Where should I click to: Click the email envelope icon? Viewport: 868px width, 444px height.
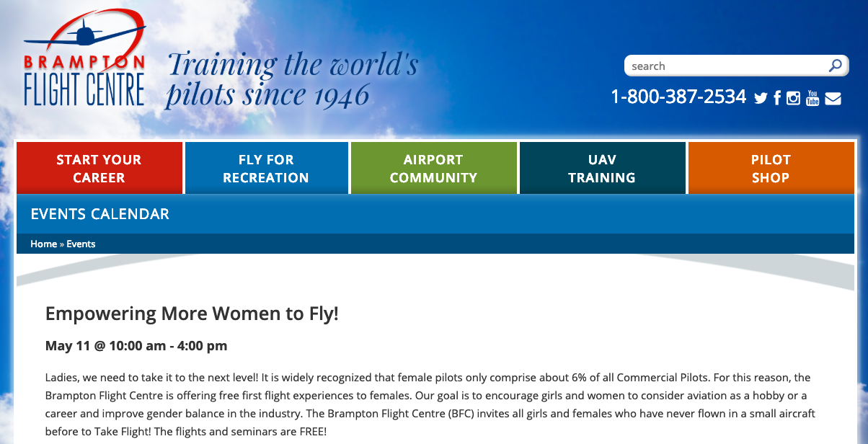pyautogui.click(x=833, y=98)
